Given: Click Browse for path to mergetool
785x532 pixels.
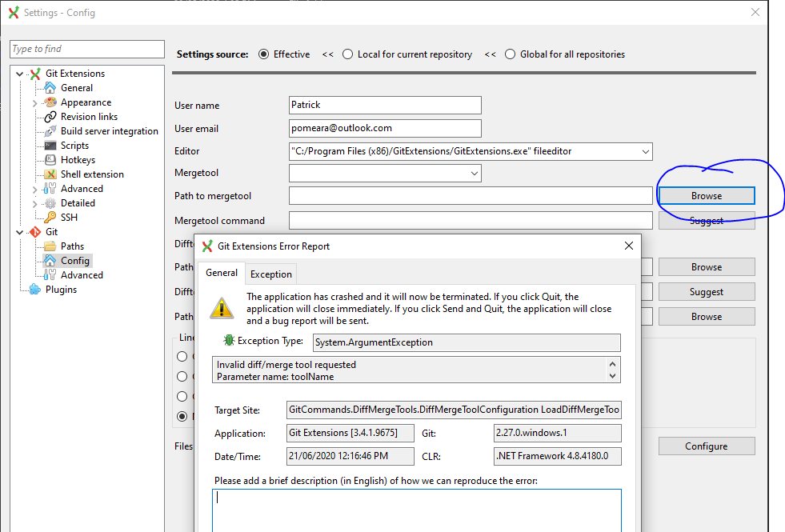Looking at the screenshot, I should pyautogui.click(x=706, y=195).
